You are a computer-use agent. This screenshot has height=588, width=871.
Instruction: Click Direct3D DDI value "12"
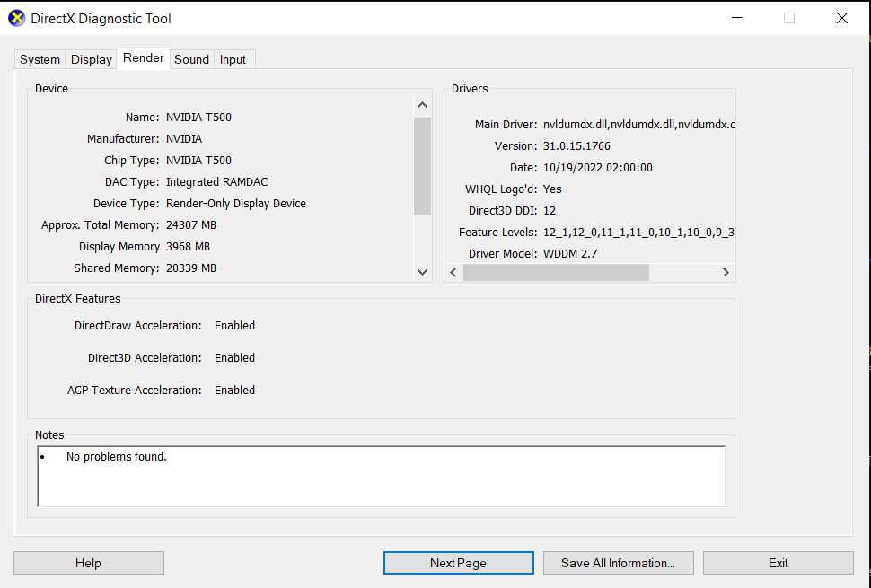point(550,211)
